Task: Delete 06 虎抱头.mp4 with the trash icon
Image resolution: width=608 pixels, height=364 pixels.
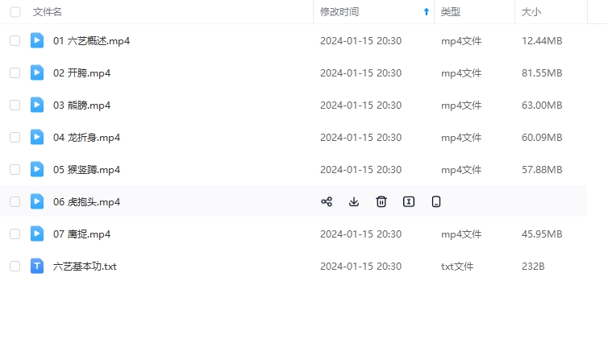Action: (381, 202)
